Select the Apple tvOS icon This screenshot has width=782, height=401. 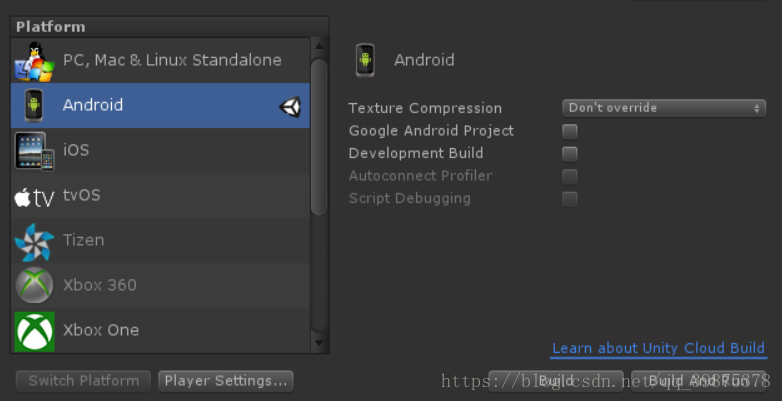pyautogui.click(x=34, y=198)
